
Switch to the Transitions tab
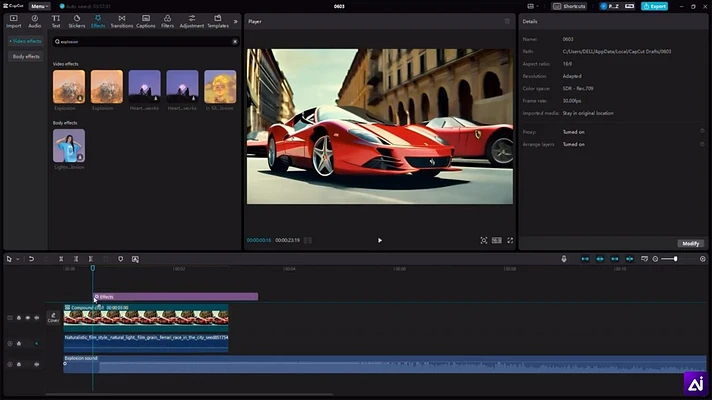coord(122,21)
